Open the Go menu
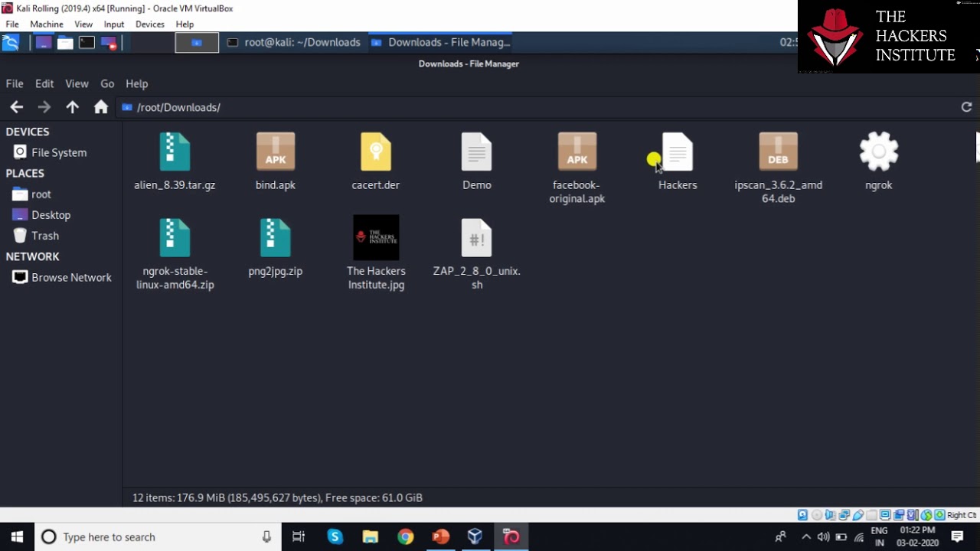 tap(107, 83)
